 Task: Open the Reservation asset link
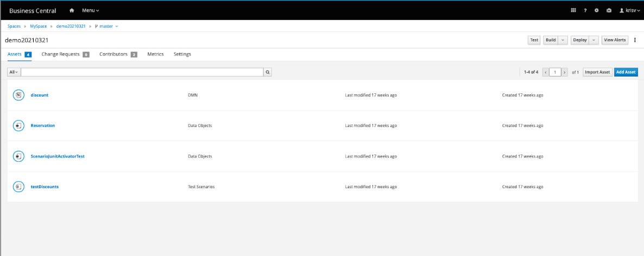(x=42, y=125)
